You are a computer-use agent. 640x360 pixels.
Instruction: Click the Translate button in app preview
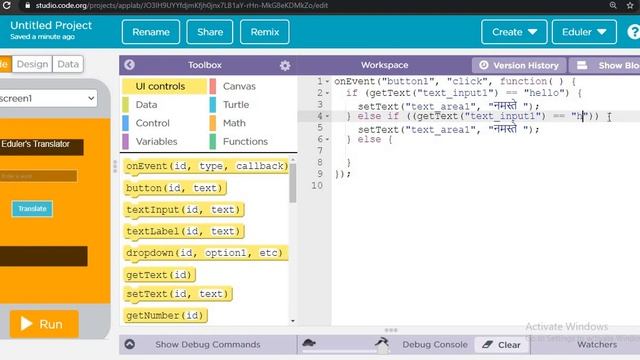tap(32, 209)
